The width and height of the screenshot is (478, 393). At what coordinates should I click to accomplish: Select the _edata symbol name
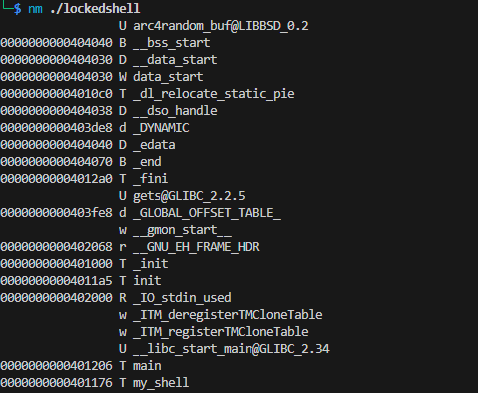click(x=154, y=145)
